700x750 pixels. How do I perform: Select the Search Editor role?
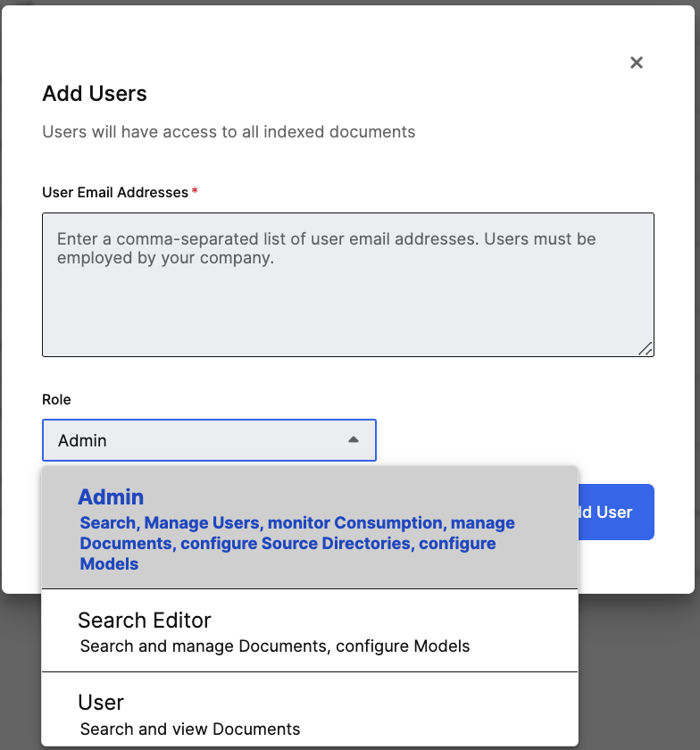[x=145, y=620]
